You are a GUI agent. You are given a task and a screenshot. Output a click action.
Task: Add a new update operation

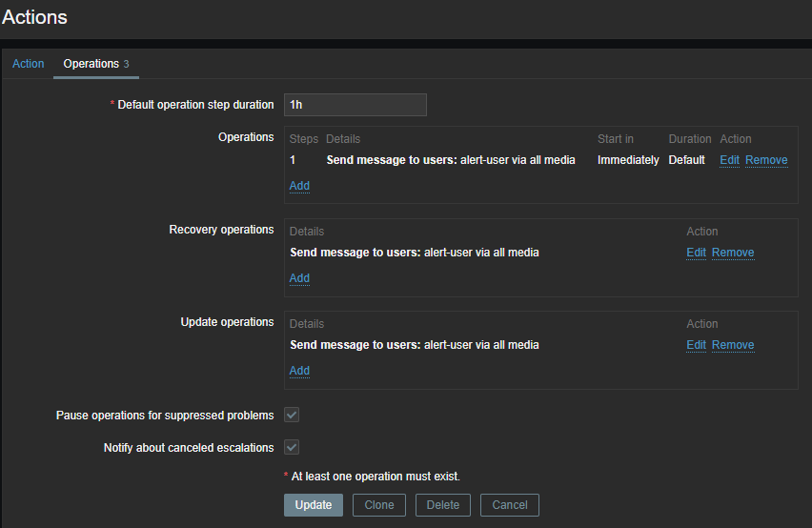[x=299, y=371]
